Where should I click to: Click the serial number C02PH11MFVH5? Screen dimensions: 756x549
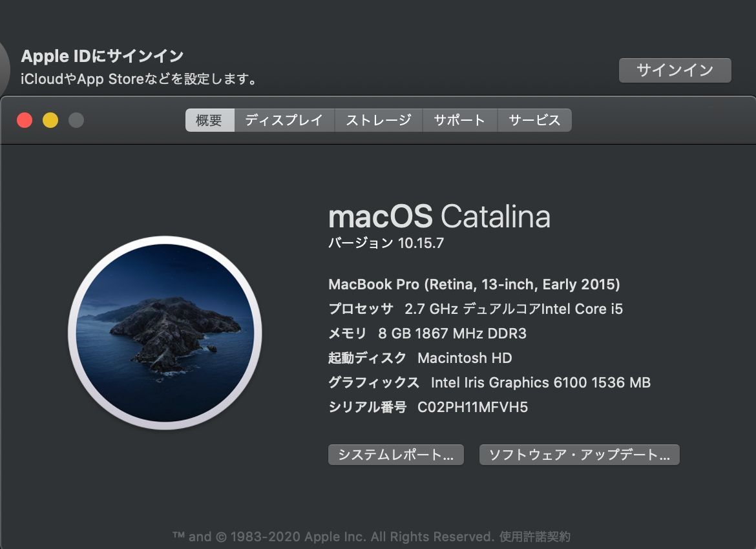472,407
